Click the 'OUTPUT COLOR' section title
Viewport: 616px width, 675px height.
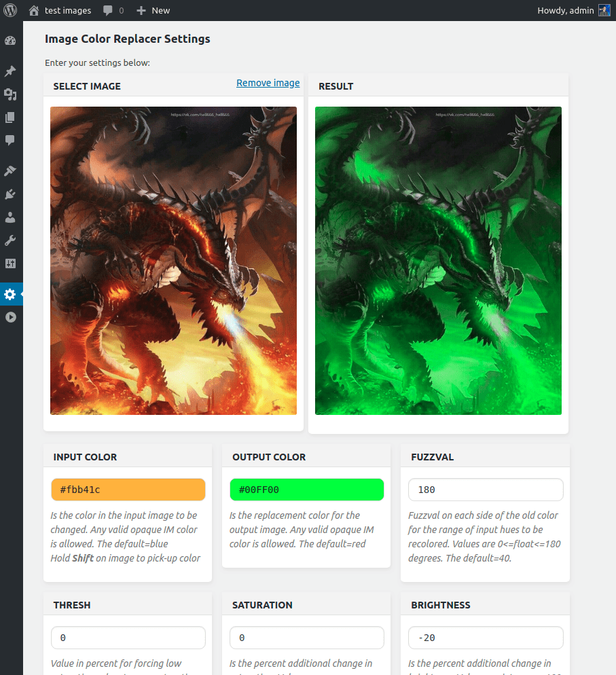coord(269,457)
